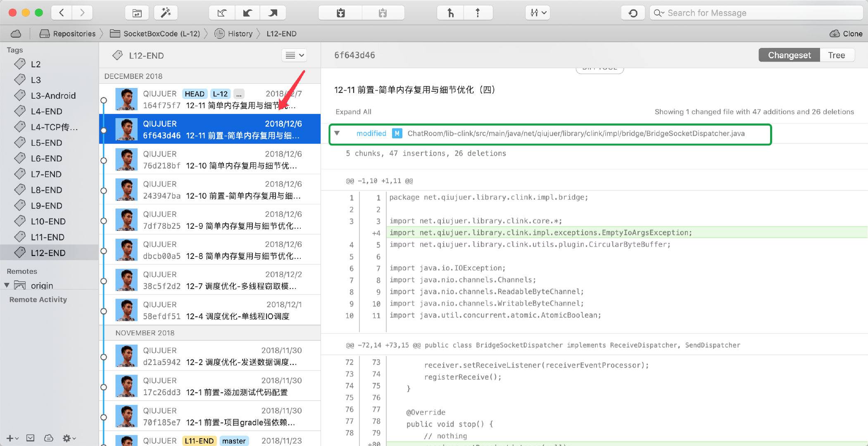Open Repositories breadcrumb item

74,33
